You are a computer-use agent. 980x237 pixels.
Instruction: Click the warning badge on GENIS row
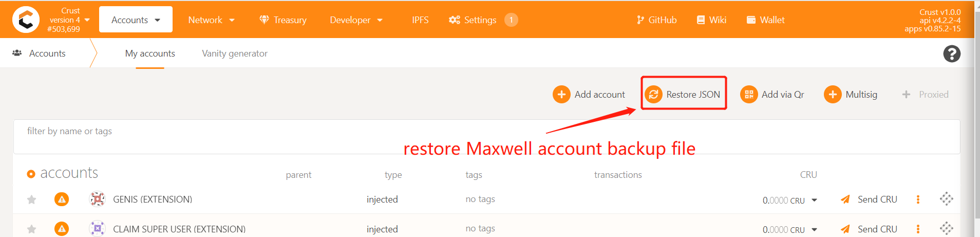(x=62, y=199)
